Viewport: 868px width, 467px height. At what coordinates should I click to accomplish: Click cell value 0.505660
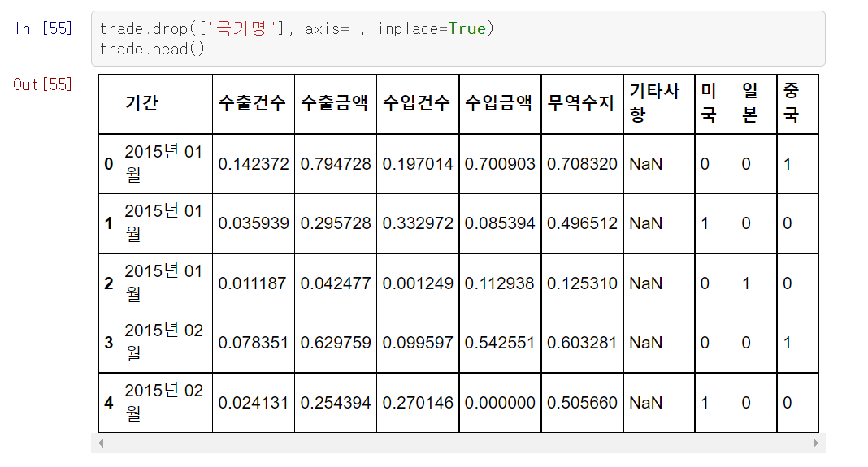pyautogui.click(x=583, y=403)
